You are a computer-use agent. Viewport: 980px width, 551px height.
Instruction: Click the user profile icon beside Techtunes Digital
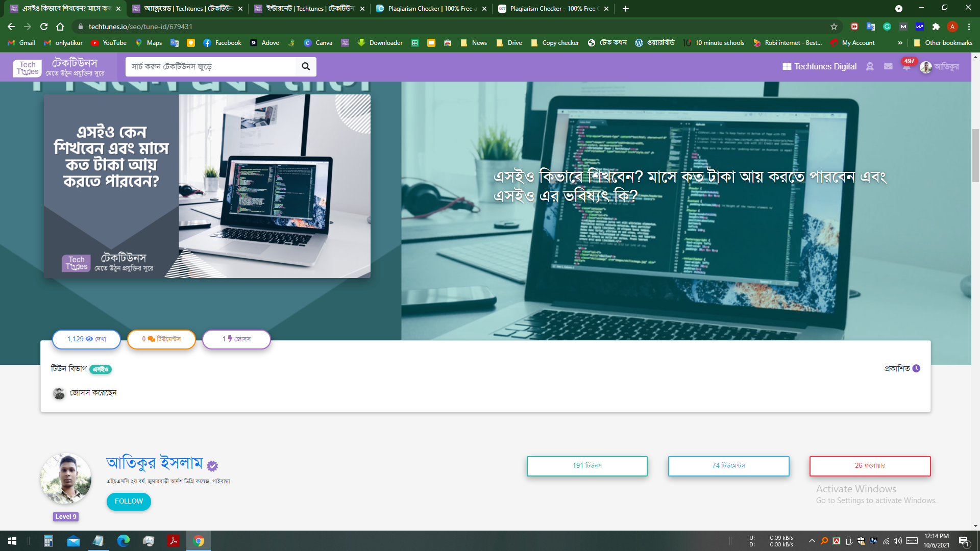pos(870,67)
